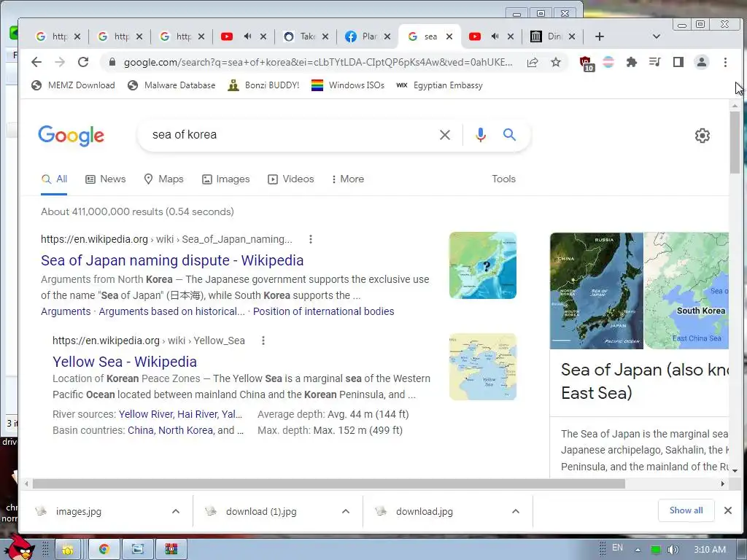Open Sea of Japan naming dispute link
The height and width of the screenshot is (560, 747).
(172, 260)
